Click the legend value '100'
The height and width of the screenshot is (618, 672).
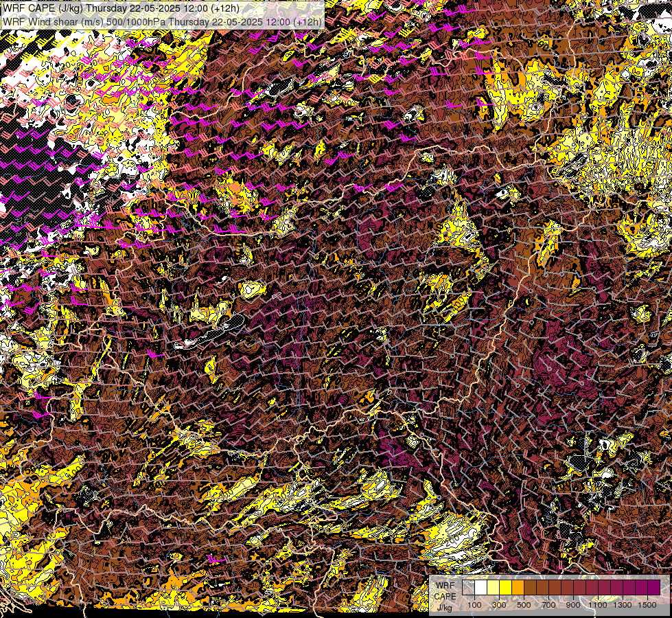pyautogui.click(x=474, y=605)
